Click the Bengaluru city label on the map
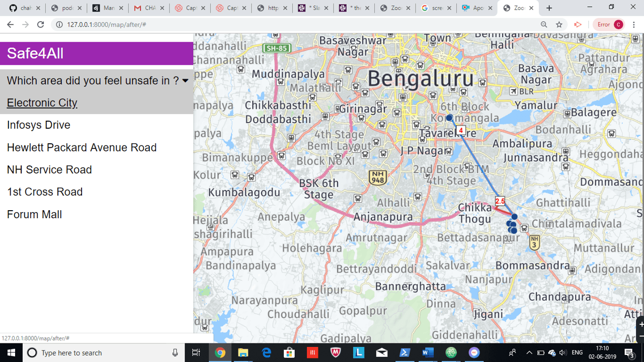Viewport: 644px width, 362px height. pos(421,79)
